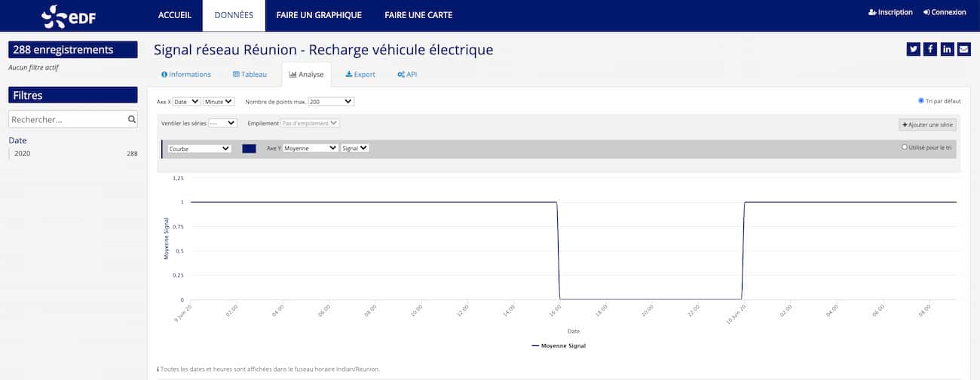Open the Export tab
The width and height of the screenshot is (980, 380).
[360, 75]
